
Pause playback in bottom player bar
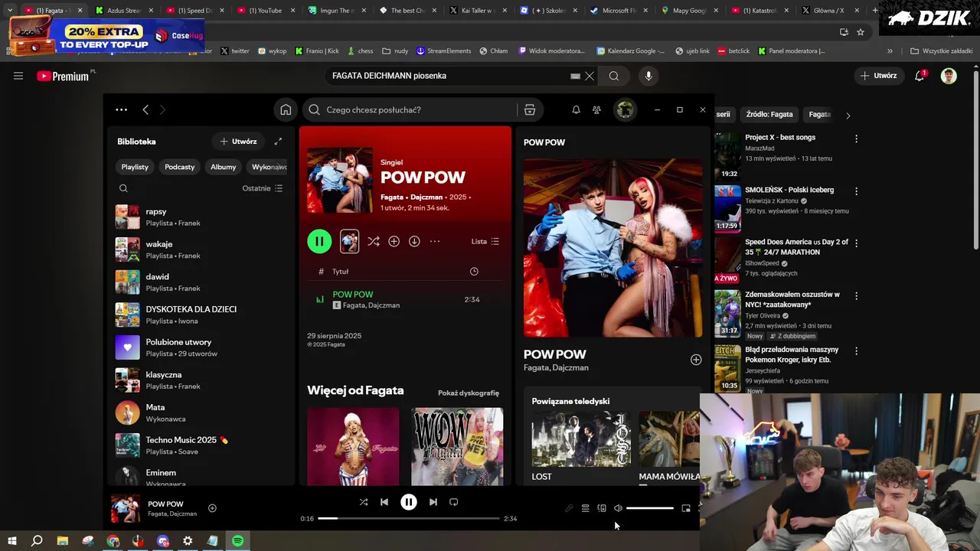[409, 502]
